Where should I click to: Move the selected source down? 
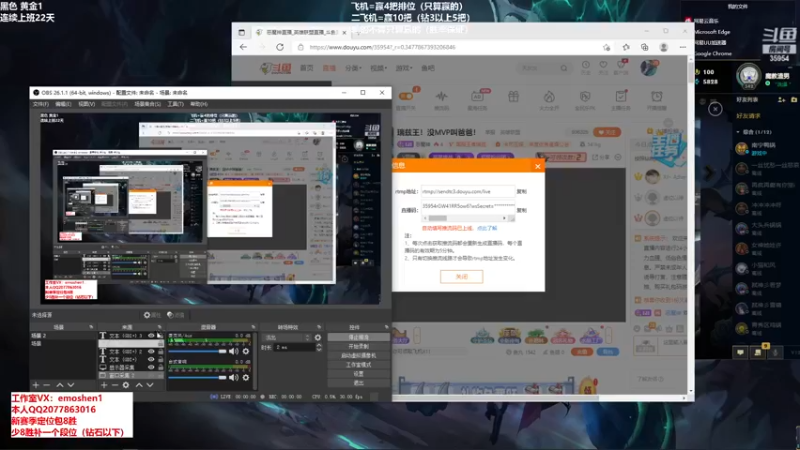coord(150,385)
